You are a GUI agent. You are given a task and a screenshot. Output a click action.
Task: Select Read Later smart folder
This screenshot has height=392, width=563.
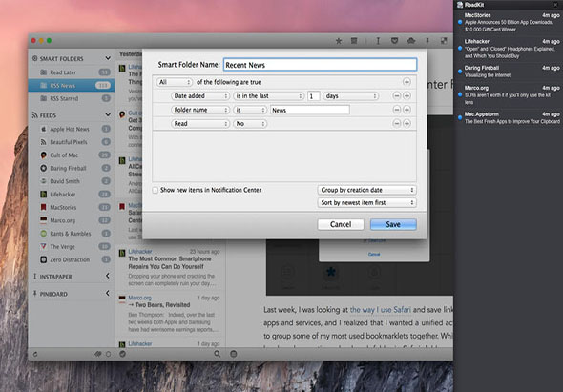point(72,72)
